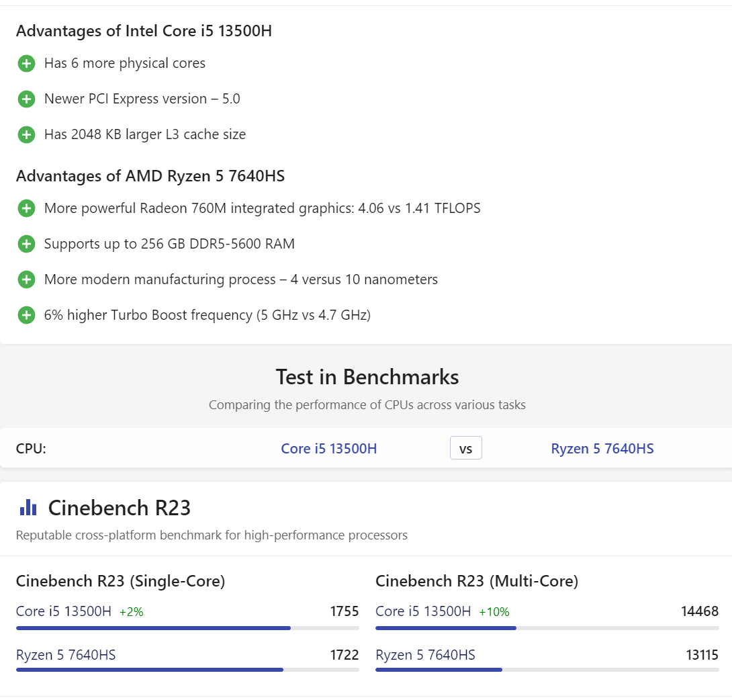The width and height of the screenshot is (732, 700).
Task: Click the plus icon beside 'Newer PCI Express version'
Action: click(x=26, y=99)
